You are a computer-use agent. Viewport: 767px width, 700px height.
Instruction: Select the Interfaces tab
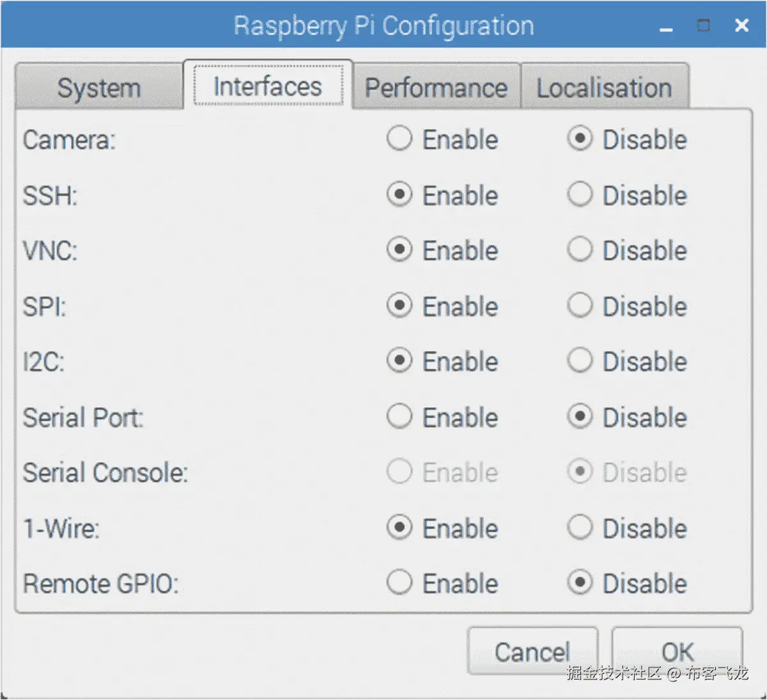click(x=267, y=86)
